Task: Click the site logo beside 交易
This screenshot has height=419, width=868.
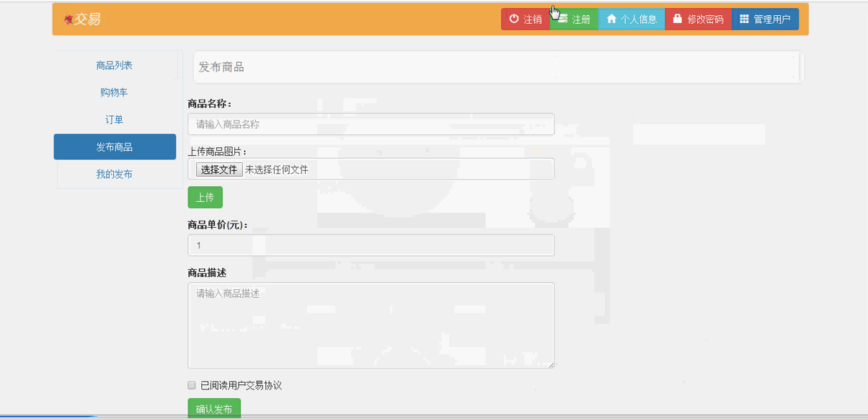Action: tap(68, 19)
